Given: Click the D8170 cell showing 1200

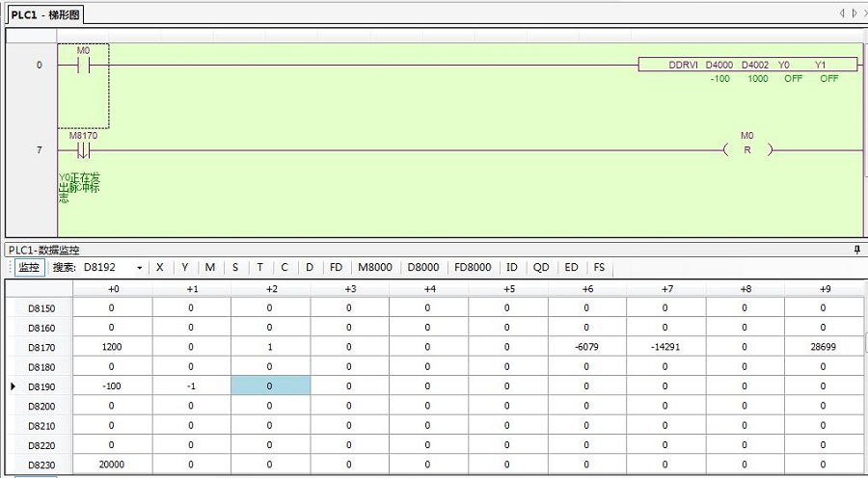Looking at the screenshot, I should (x=112, y=346).
